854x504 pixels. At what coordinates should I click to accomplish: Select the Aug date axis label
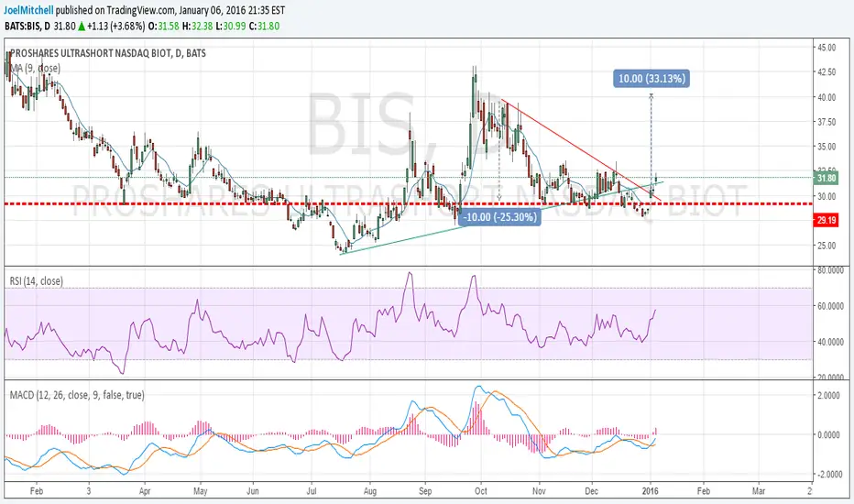click(x=370, y=491)
